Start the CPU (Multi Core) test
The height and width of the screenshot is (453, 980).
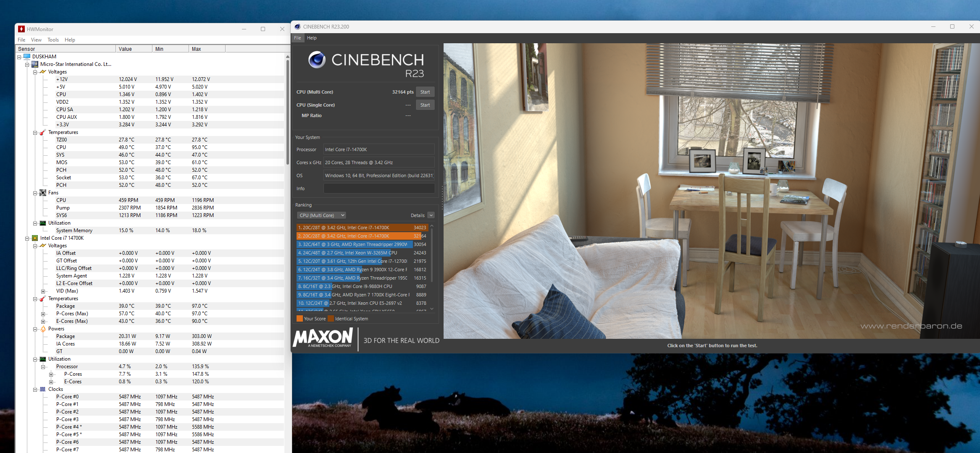(x=425, y=92)
